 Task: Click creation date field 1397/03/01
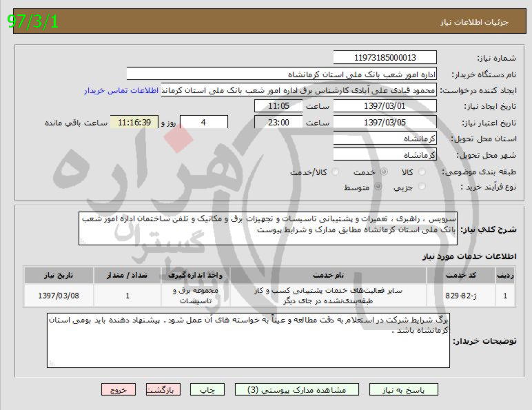pos(385,106)
